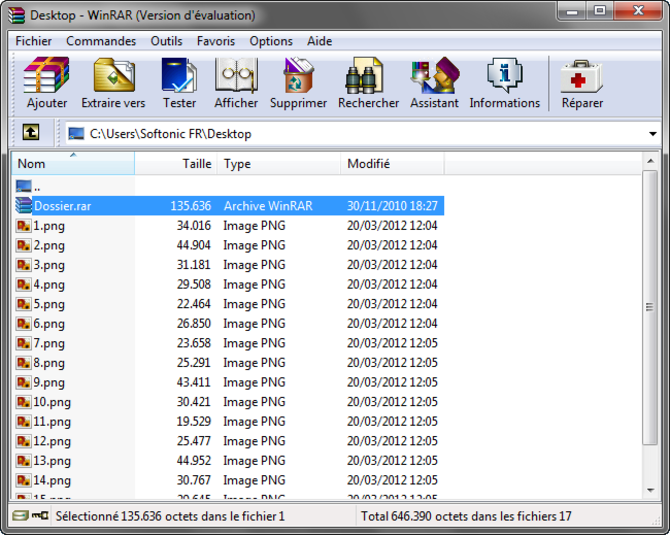The width and height of the screenshot is (670, 535).
Task: Expand the address path dropdown arrow
Action: 652,134
